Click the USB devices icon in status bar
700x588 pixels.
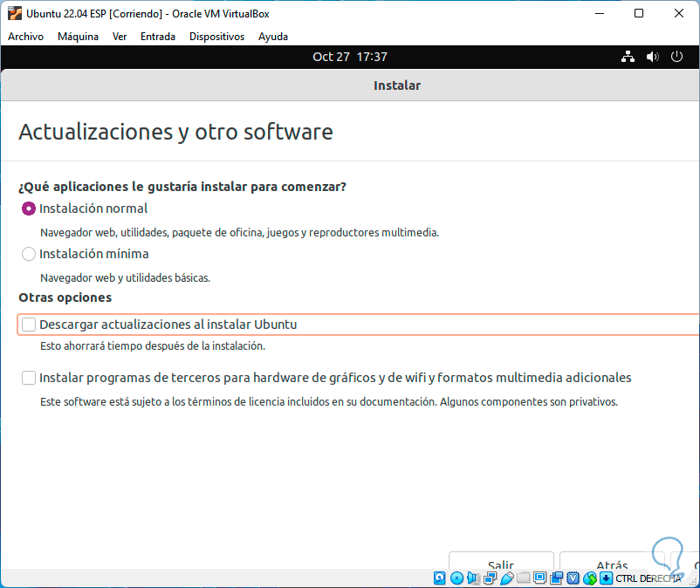pos(507,578)
